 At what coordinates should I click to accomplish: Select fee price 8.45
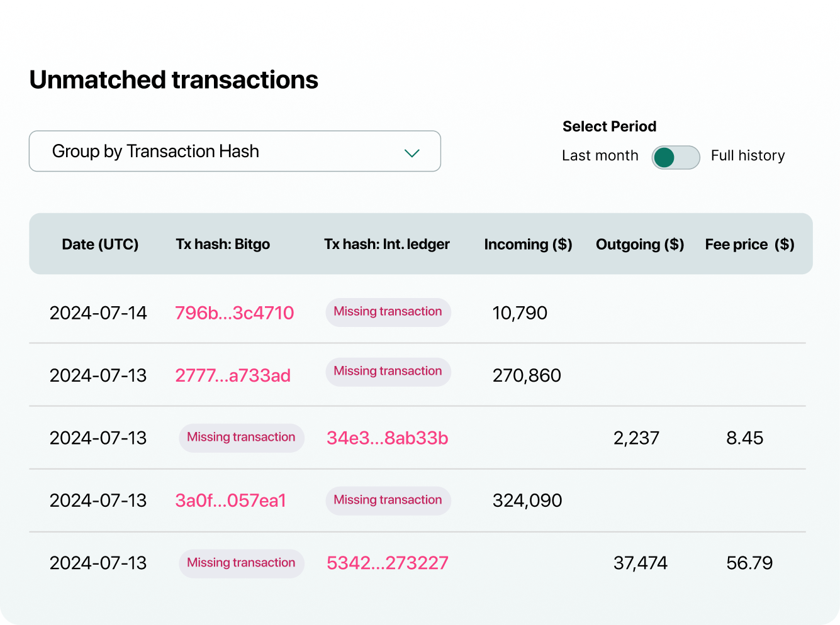click(745, 438)
